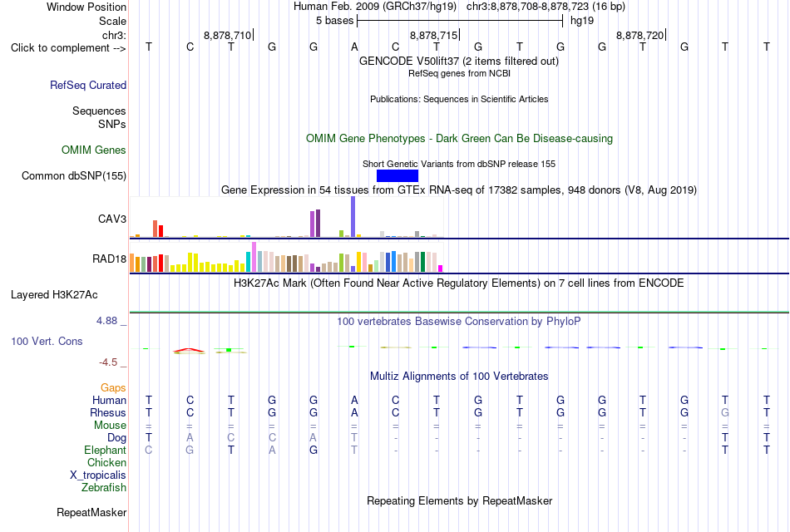Click 'RefSeq genes from NCBI' track title

click(x=459, y=73)
